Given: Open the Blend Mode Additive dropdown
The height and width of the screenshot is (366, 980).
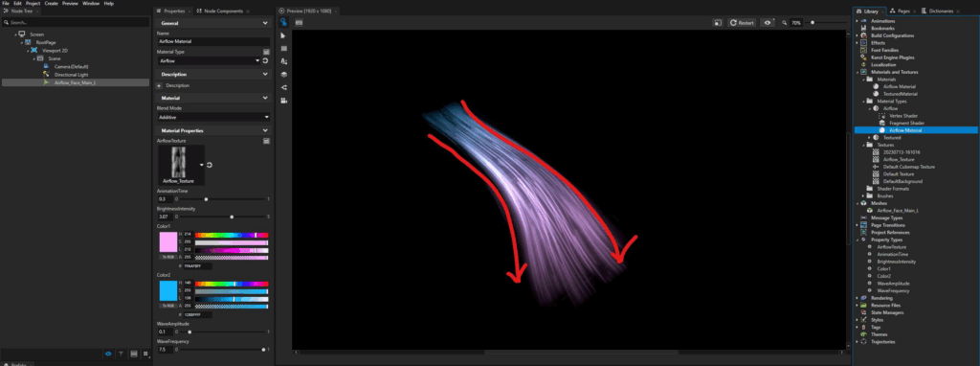Looking at the screenshot, I should coord(213,117).
